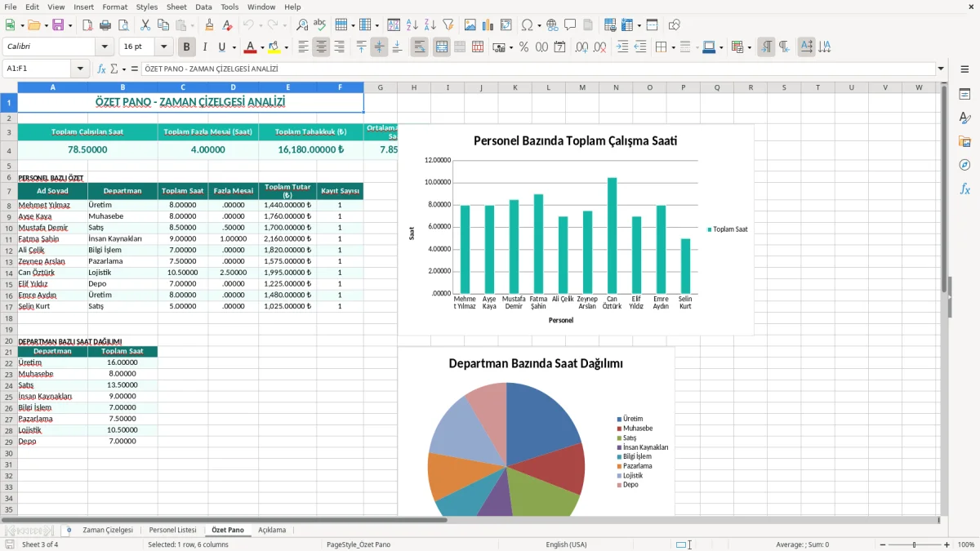
Task: Expand the Name Box dropdown arrow
Action: (x=80, y=69)
